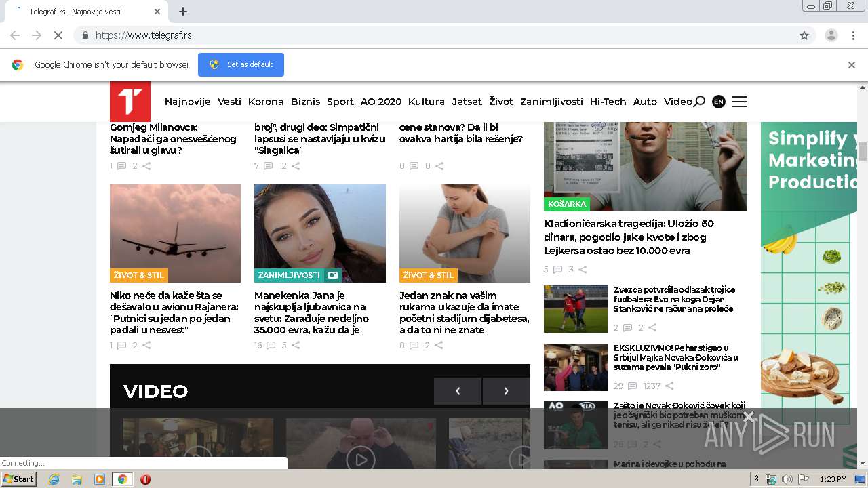868x488 pixels.
Task: Go to Sport section
Action: click(x=340, y=102)
